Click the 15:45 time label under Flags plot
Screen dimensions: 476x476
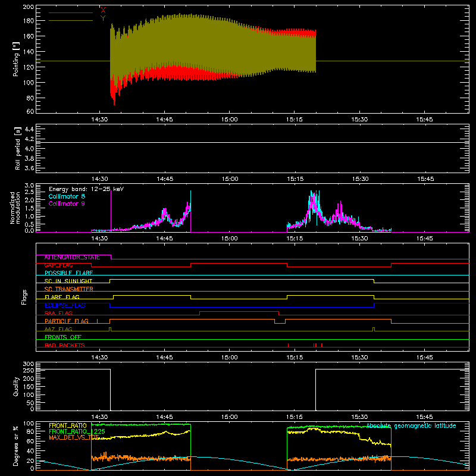click(x=424, y=358)
